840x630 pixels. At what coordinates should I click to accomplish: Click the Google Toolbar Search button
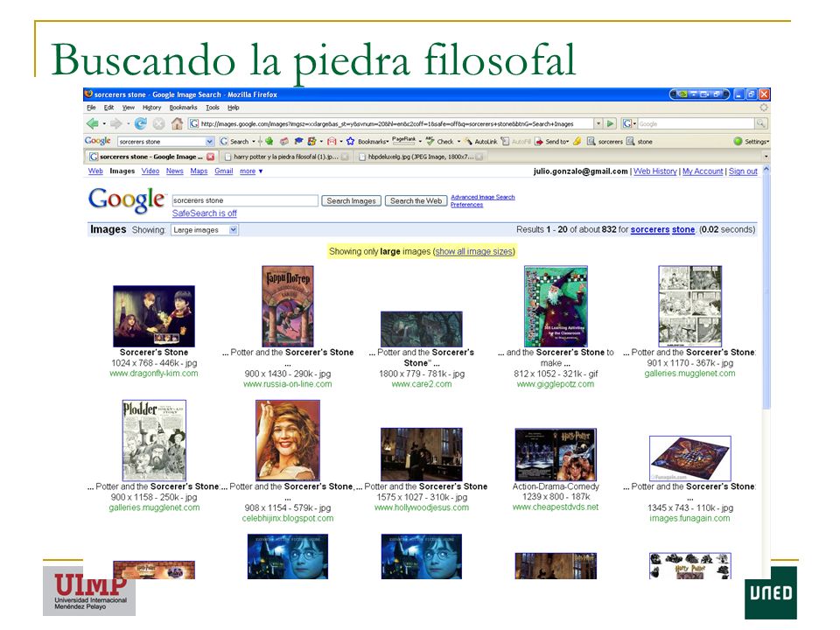coord(235,142)
